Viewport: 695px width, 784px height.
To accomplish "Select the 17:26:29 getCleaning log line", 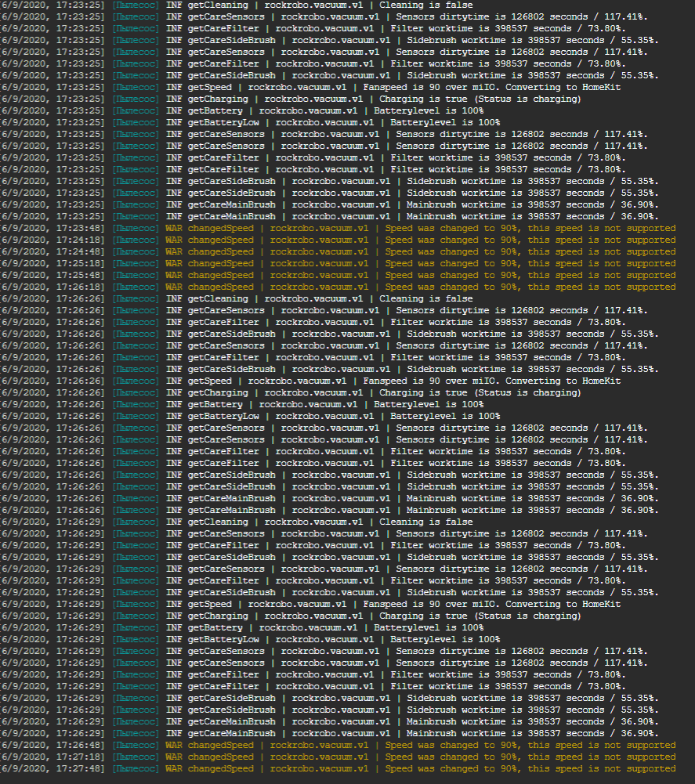I will click(x=236, y=522).
